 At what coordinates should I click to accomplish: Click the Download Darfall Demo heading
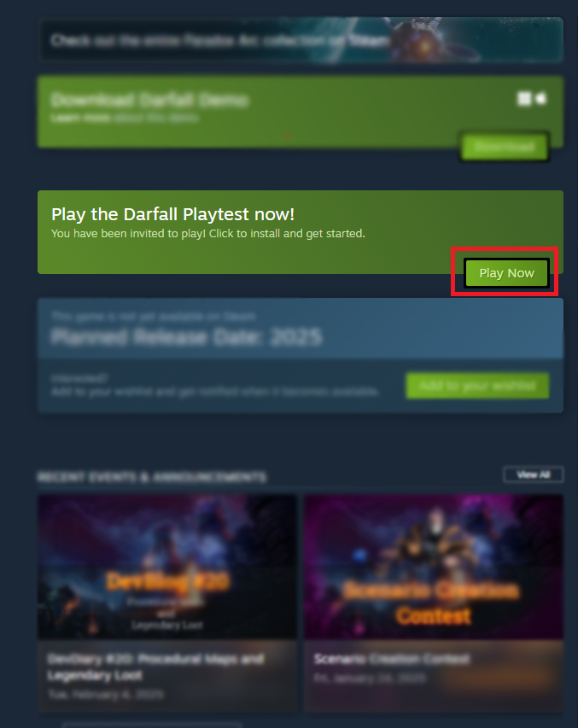click(x=149, y=100)
